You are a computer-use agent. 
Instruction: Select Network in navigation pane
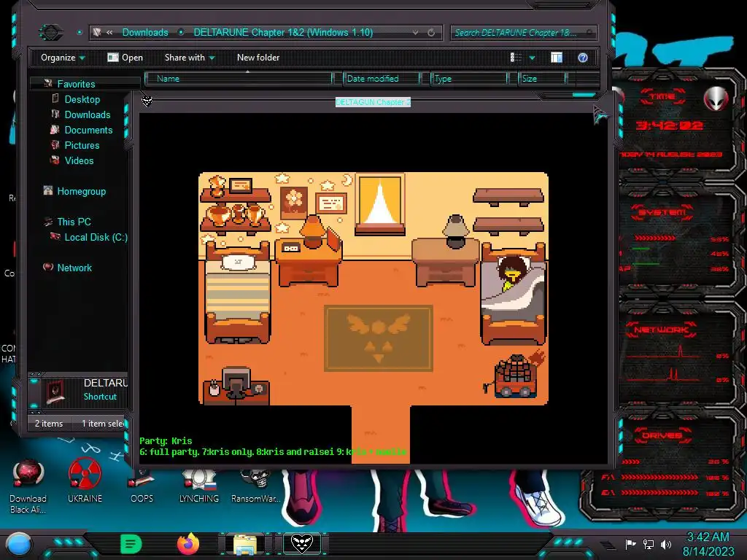[74, 268]
